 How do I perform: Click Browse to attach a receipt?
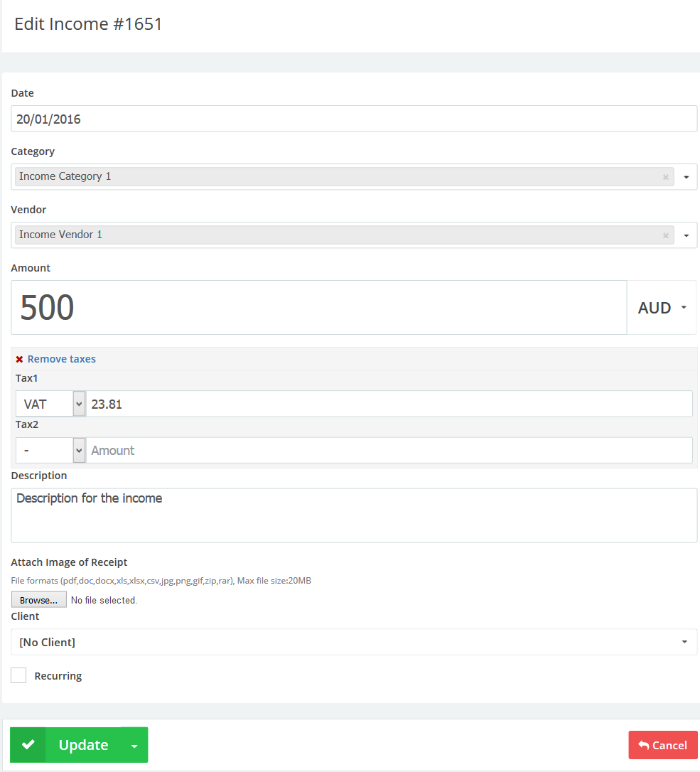click(x=39, y=600)
